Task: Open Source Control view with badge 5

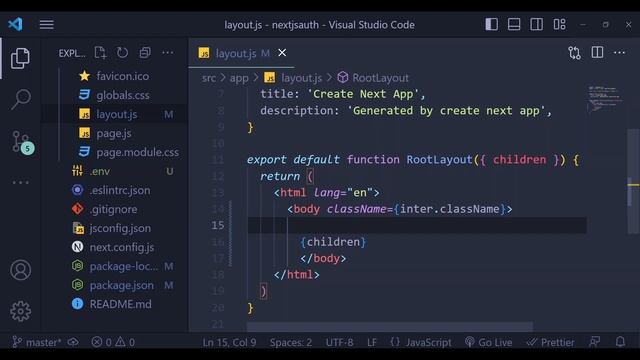Action: point(22,142)
